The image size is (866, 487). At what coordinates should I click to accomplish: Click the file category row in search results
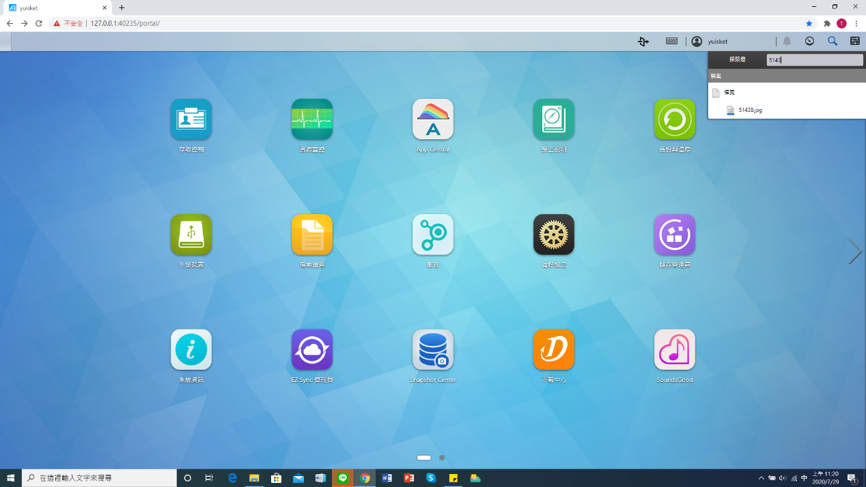(x=787, y=92)
